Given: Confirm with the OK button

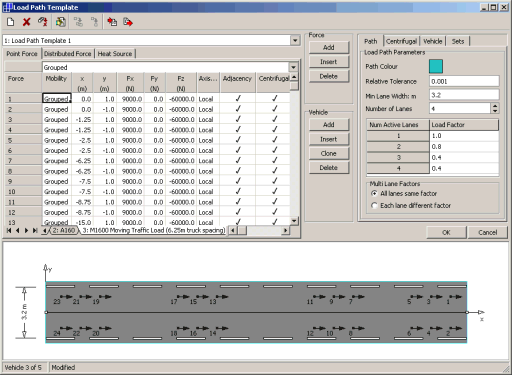Looking at the screenshot, I should point(446,232).
